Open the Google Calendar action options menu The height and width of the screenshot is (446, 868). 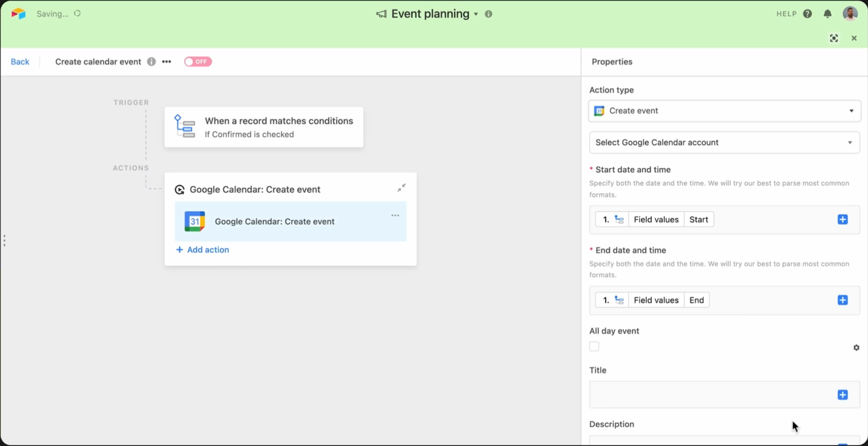click(395, 215)
